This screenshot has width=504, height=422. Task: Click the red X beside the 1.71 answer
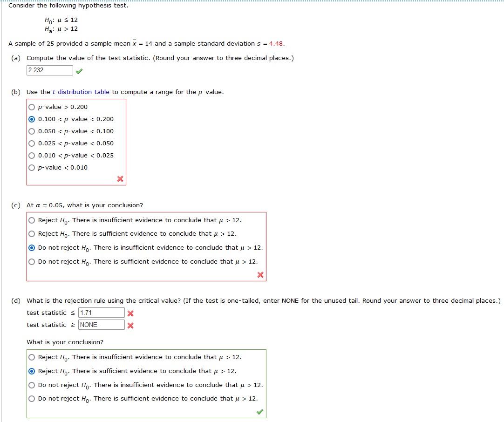click(x=130, y=313)
